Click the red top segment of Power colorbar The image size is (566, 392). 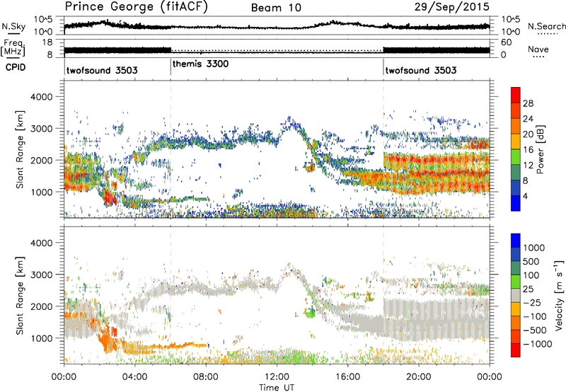click(516, 95)
